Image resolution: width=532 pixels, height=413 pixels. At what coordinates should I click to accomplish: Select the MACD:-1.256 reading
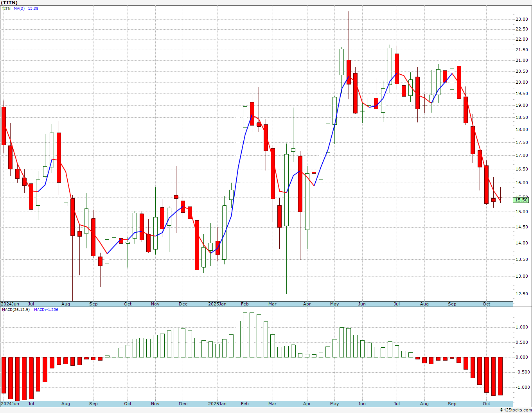pyautogui.click(x=46, y=310)
